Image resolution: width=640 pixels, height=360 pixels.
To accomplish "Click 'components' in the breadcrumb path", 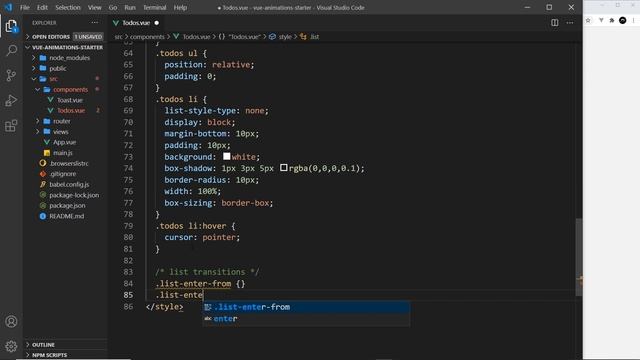I will [147, 37].
